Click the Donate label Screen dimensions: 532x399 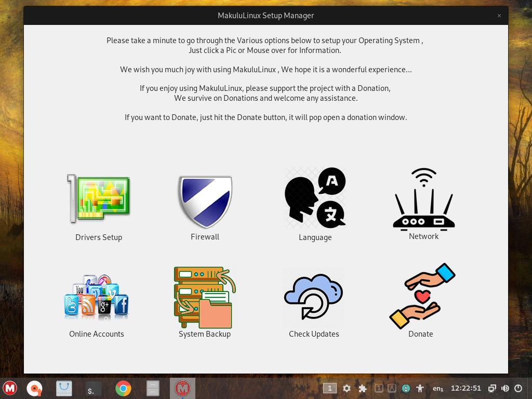point(421,334)
